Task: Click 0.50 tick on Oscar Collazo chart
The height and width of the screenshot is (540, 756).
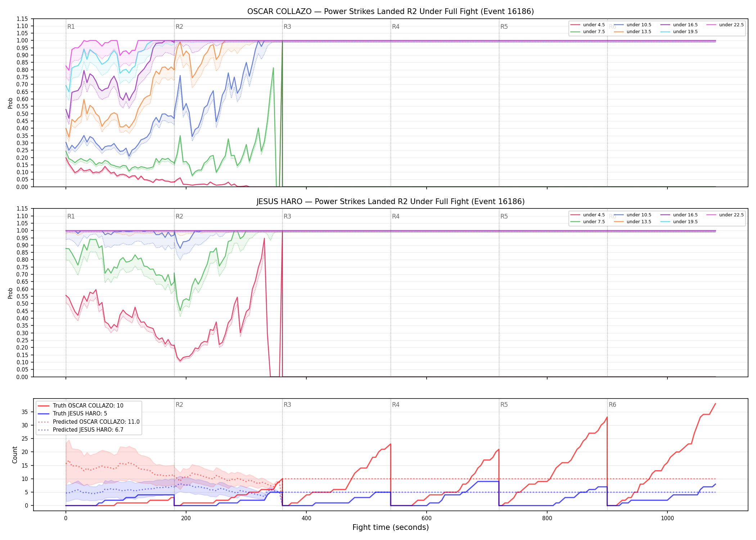Action: [x=22, y=114]
